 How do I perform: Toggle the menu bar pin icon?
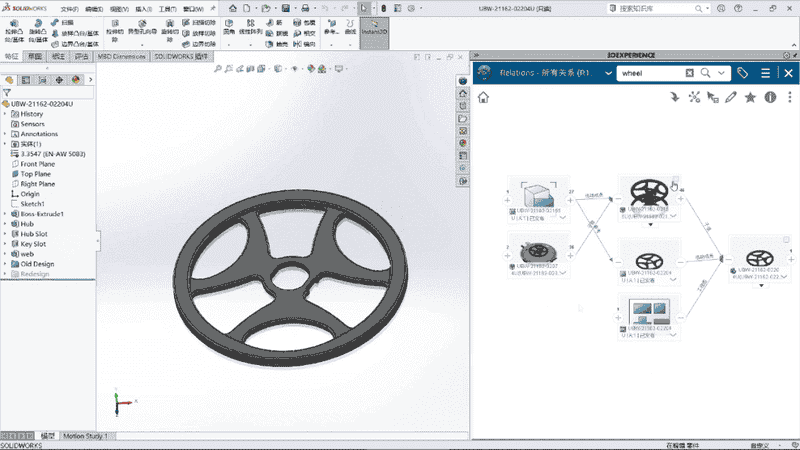[213, 8]
